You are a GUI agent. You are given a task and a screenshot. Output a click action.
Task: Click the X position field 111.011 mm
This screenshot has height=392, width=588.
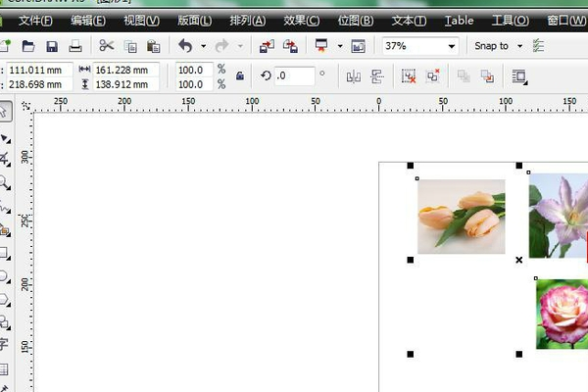pos(39,70)
